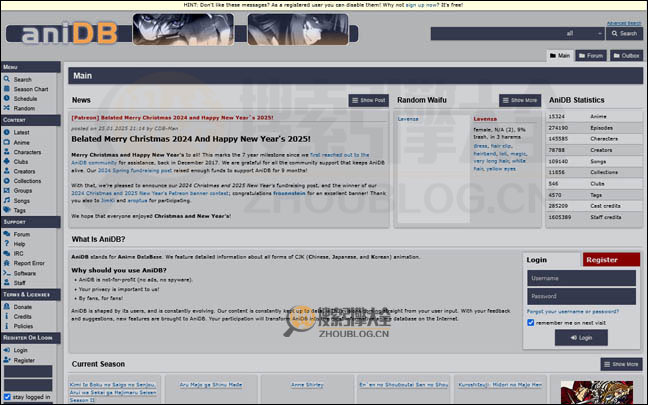Open 'Aru Majo ga Shinu Made' anime link
Image resolution: width=648 pixels, height=405 pixels.
(x=211, y=384)
